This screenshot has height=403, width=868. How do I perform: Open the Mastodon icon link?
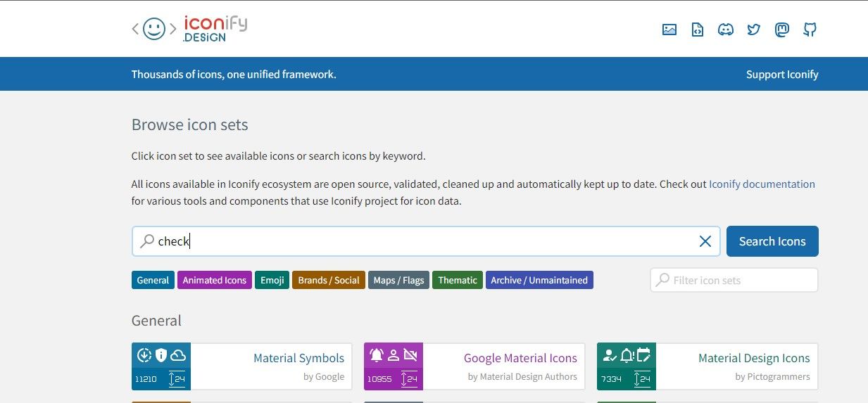[782, 30]
